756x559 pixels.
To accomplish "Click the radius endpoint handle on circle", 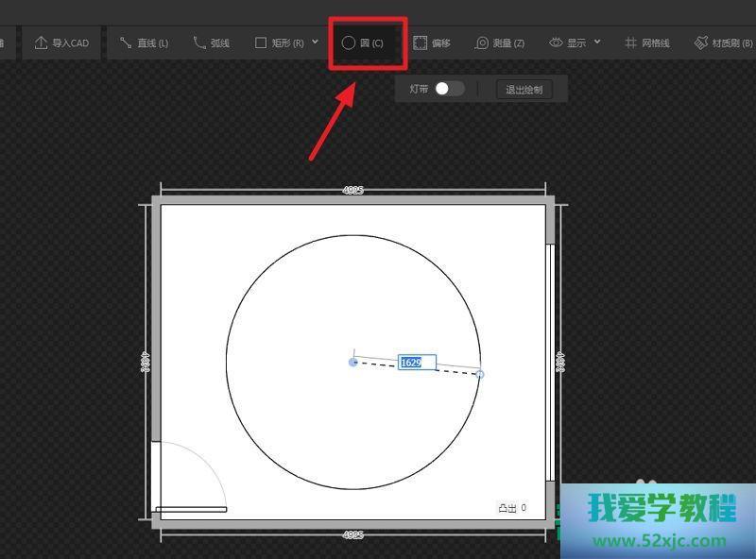I will click(480, 375).
